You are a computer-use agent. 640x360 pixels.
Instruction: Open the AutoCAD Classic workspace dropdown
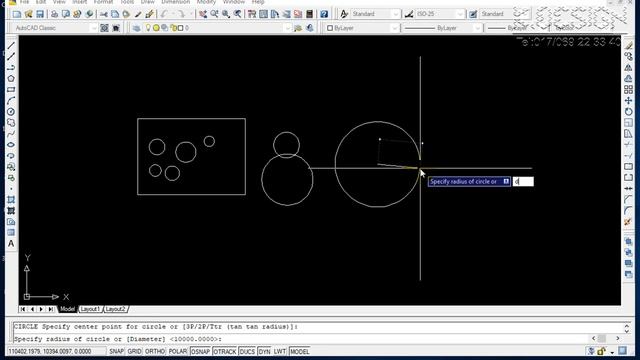[x=93, y=28]
